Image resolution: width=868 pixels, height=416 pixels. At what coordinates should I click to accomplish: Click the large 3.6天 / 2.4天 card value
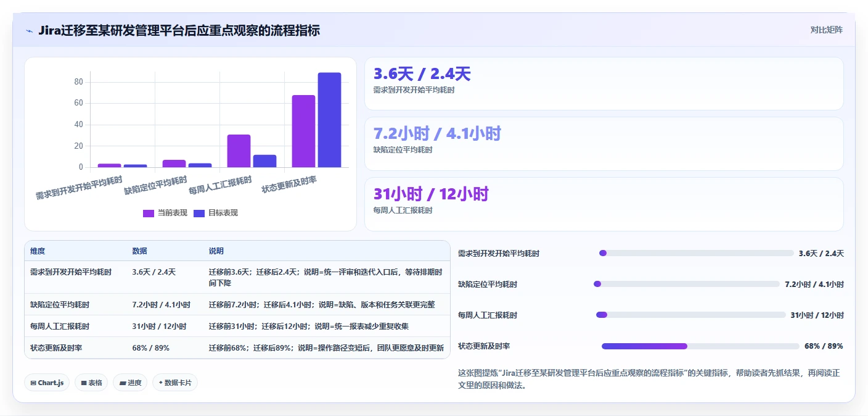pos(422,74)
